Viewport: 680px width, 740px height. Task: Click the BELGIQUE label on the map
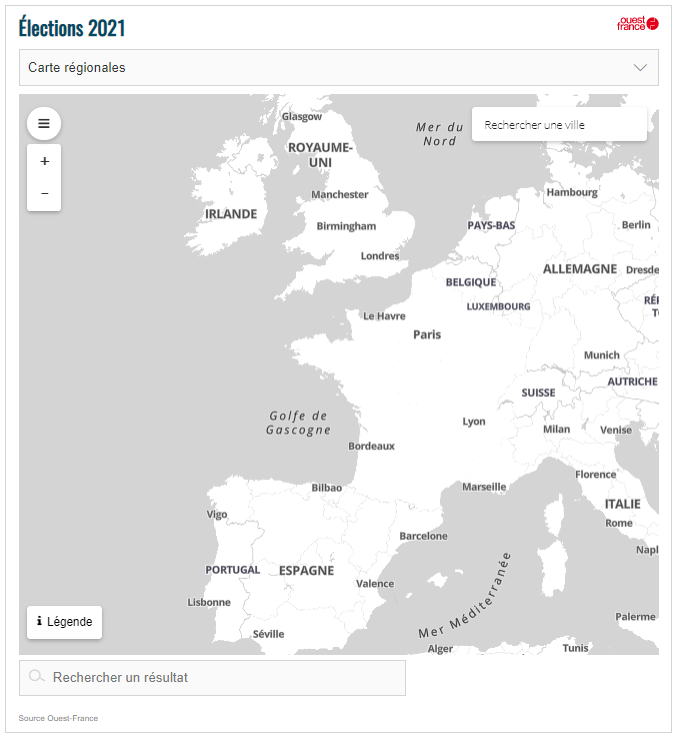[x=471, y=282]
